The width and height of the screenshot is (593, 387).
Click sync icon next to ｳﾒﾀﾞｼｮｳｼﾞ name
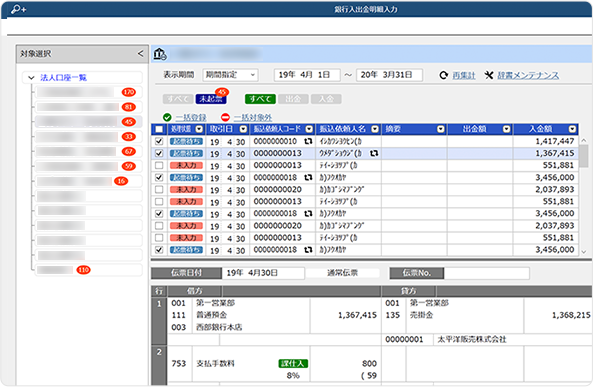(x=374, y=154)
